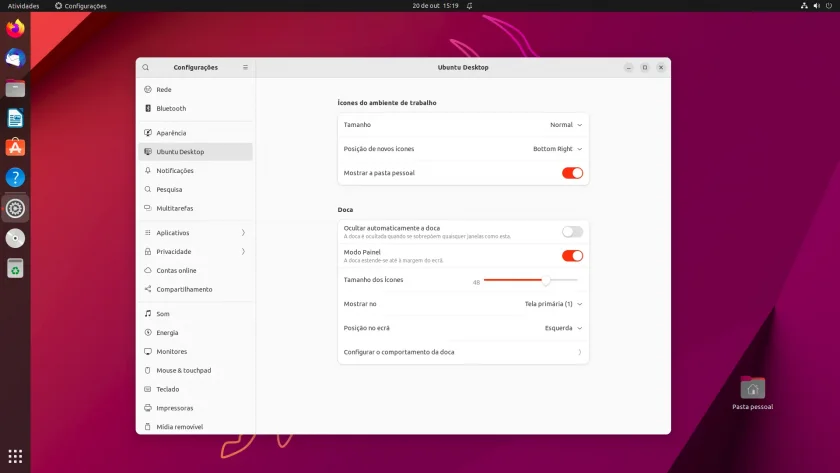840x473 pixels.
Task: Open Compartilhamento settings
Action: (x=196, y=289)
